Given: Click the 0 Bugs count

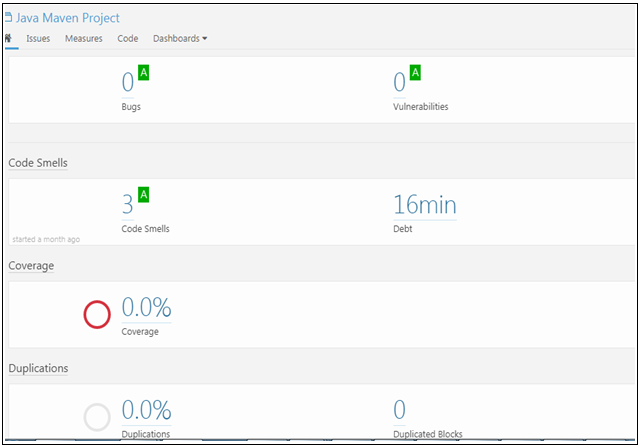Looking at the screenshot, I should [x=128, y=83].
